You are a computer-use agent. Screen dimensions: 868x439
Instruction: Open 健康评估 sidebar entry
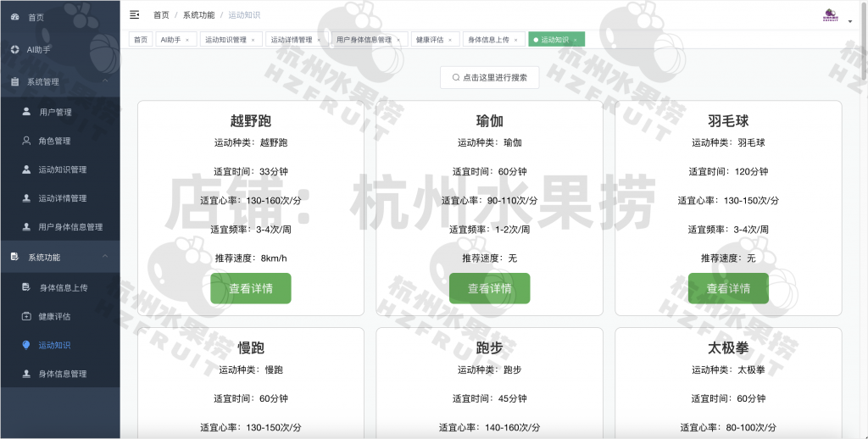[60, 316]
